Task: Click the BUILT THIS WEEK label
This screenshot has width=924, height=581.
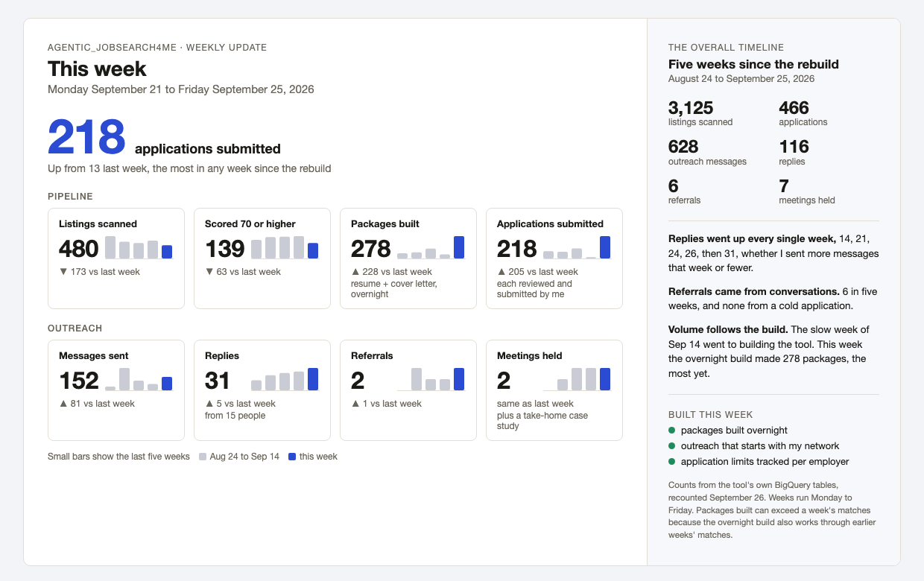Action: pyautogui.click(x=710, y=415)
